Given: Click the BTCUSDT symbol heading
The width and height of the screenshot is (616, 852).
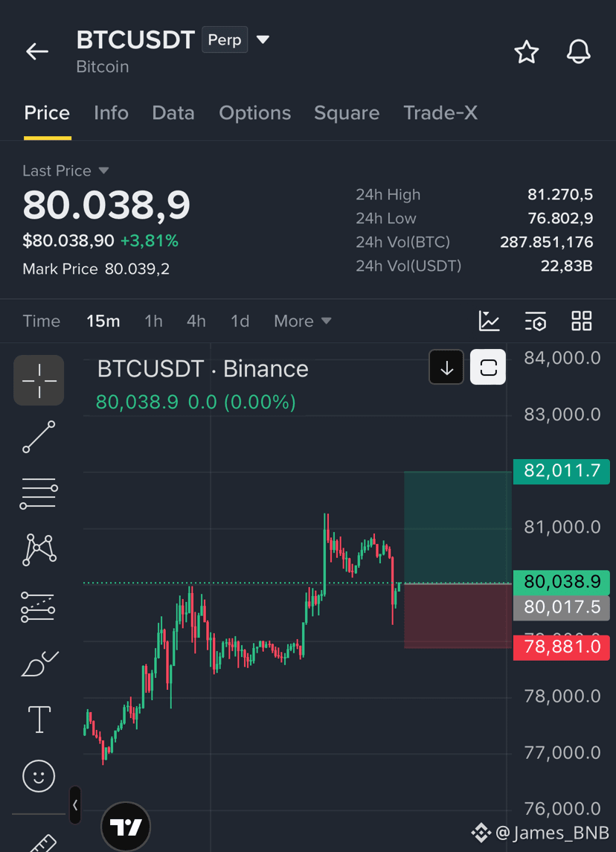Looking at the screenshot, I should click(135, 40).
